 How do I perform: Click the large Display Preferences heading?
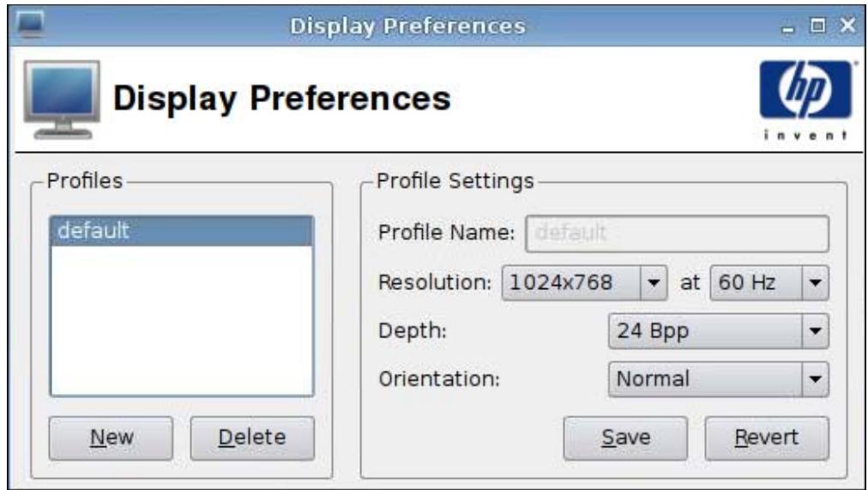click(x=282, y=99)
